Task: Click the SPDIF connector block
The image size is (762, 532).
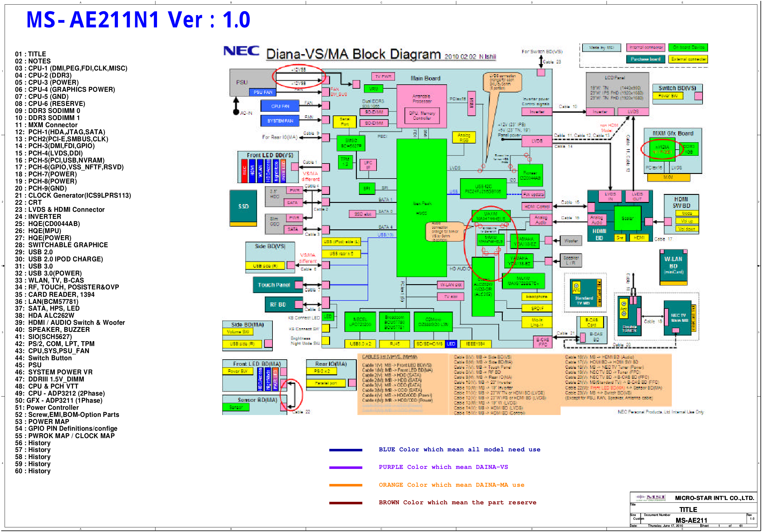Action: 537,309
